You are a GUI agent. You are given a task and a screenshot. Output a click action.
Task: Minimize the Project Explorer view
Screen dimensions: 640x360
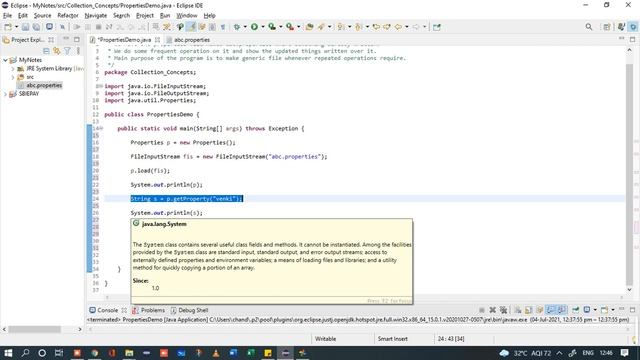pyautogui.click(x=66, y=39)
